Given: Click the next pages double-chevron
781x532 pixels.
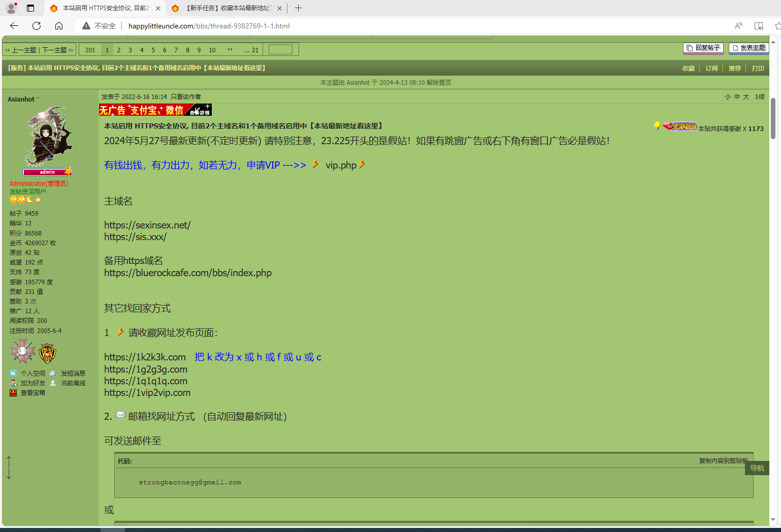Looking at the screenshot, I should [x=230, y=50].
